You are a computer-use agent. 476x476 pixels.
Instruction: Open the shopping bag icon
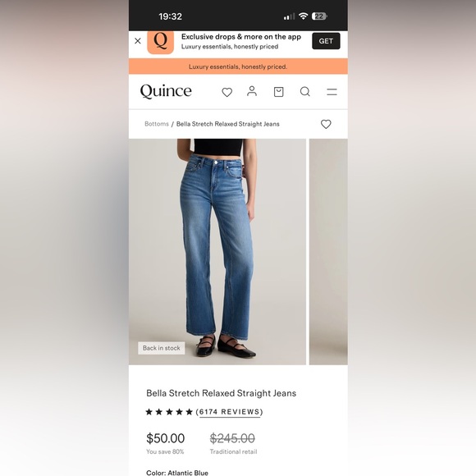click(278, 92)
